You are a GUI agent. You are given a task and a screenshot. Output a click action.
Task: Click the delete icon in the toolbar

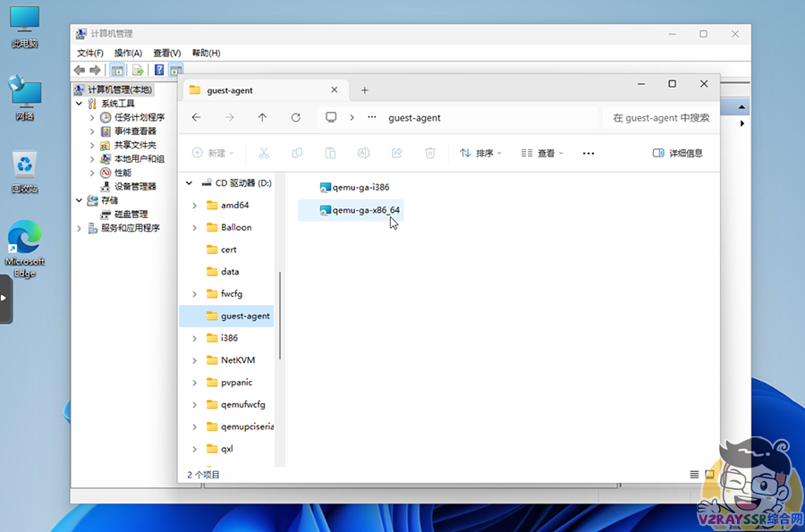(429, 153)
